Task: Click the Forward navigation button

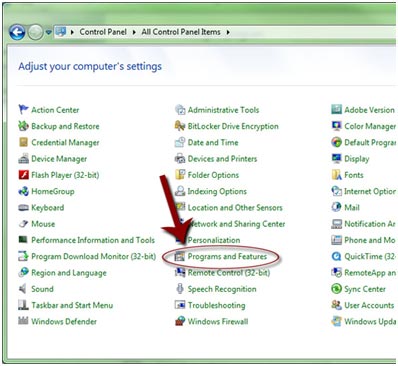Action: tap(35, 32)
